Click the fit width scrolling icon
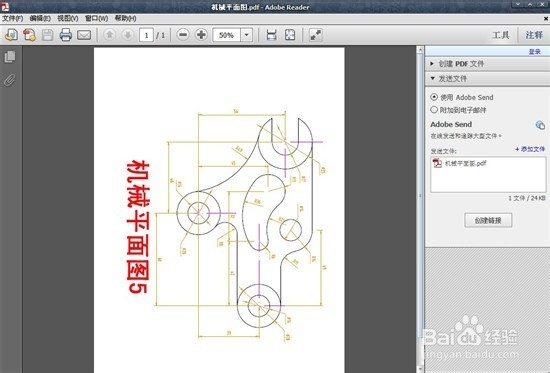550x373 pixels. pyautogui.click(x=271, y=35)
